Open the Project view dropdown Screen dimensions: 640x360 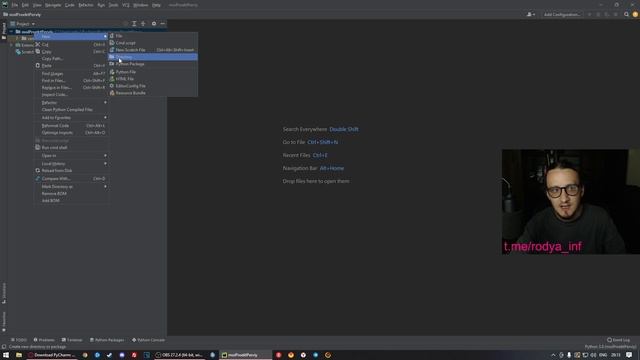(x=23, y=24)
